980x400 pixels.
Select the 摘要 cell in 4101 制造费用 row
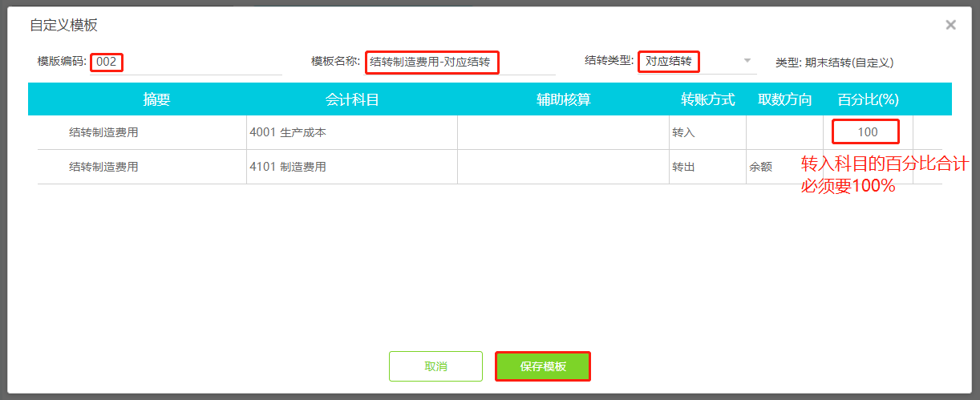click(142, 167)
